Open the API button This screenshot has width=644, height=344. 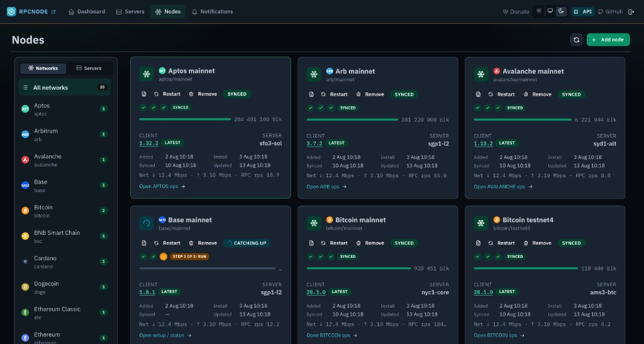pos(583,11)
